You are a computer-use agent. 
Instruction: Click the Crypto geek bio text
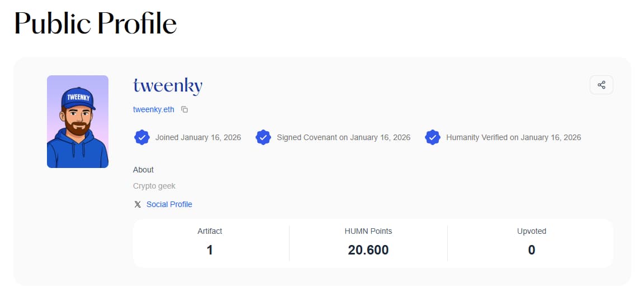point(154,186)
